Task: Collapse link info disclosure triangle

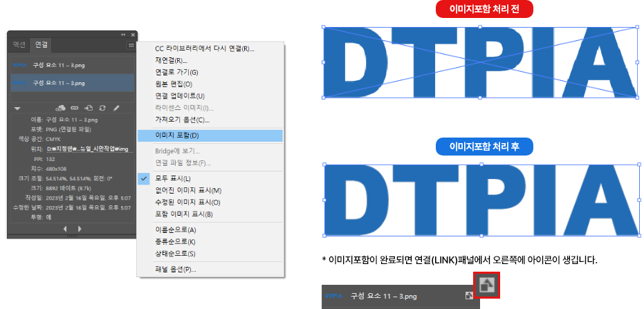Action: 17,109
